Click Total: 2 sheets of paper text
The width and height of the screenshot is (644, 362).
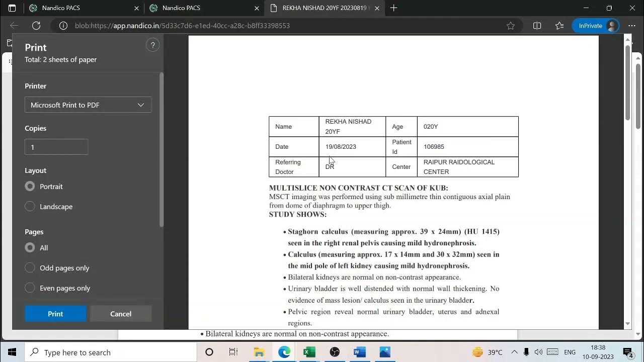pos(60,59)
